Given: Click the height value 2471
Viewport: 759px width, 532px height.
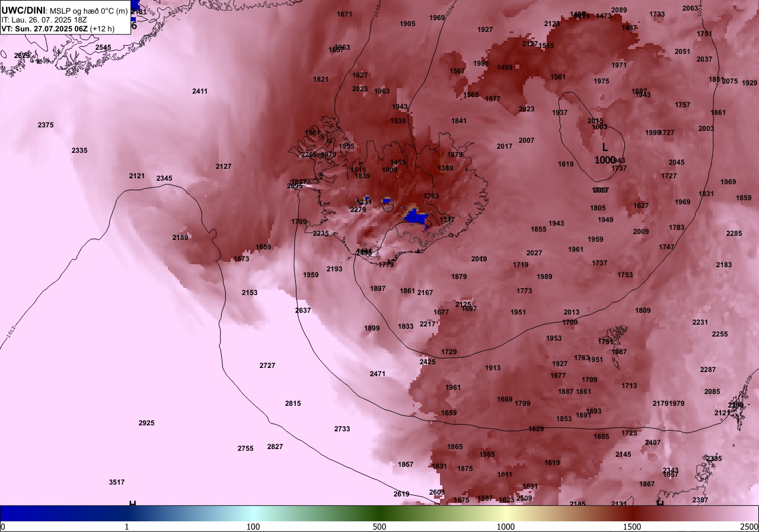Looking at the screenshot, I should point(378,374).
